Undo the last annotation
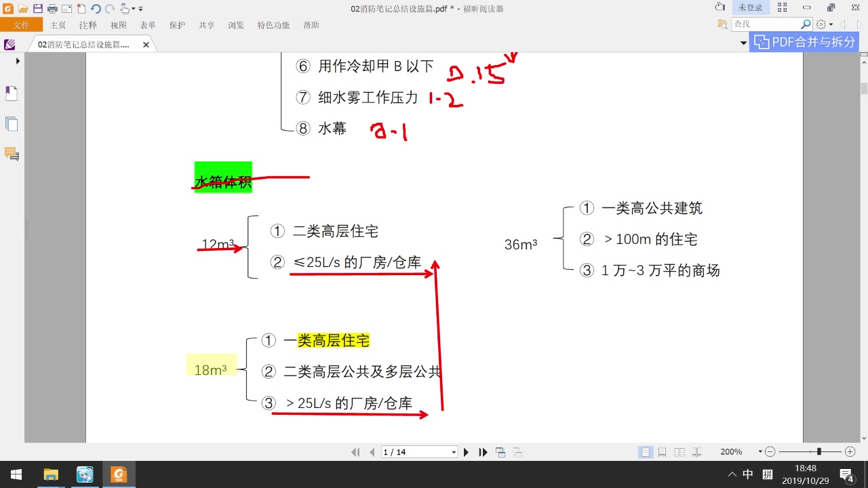Screen dimensions: 868x488 pyautogui.click(x=96, y=9)
